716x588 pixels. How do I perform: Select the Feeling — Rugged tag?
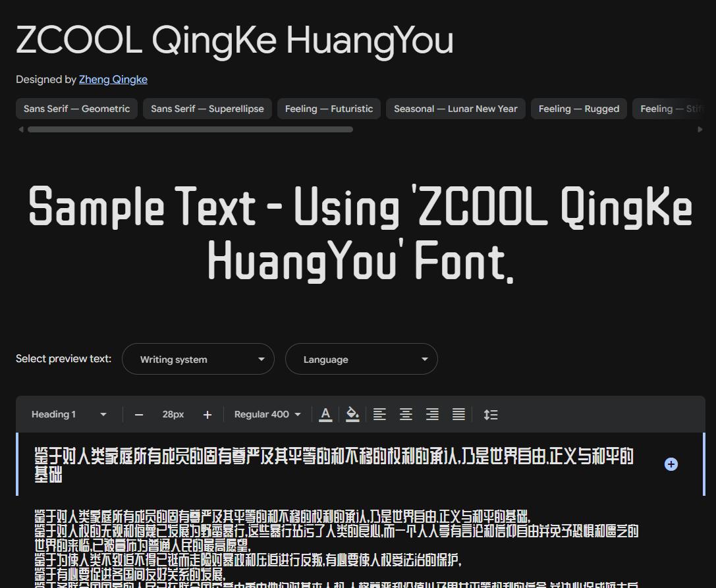[x=579, y=109]
